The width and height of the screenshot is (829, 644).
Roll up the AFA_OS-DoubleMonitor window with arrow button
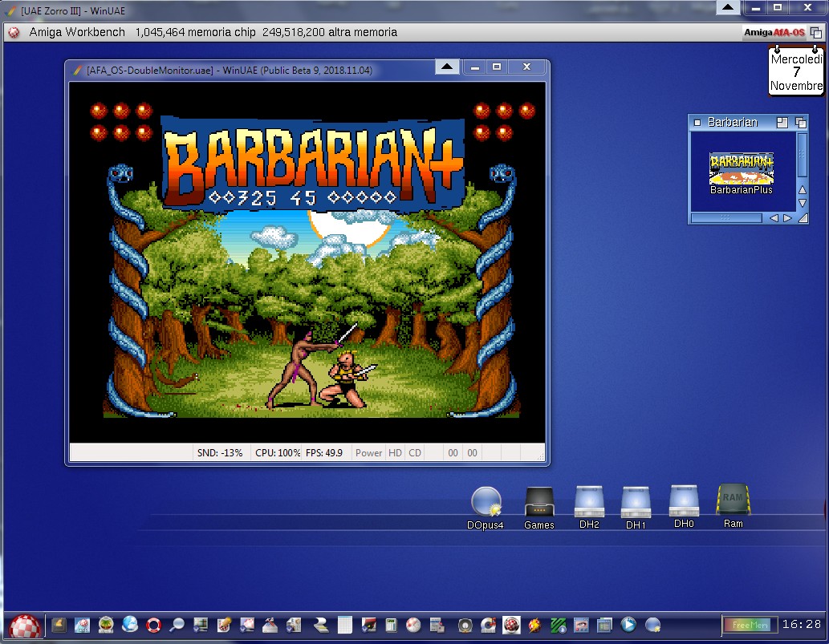pos(447,67)
